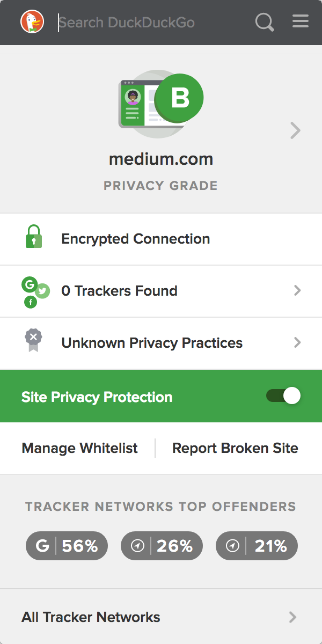Click Report Broken Site link
322x644 pixels.
pyautogui.click(x=235, y=448)
